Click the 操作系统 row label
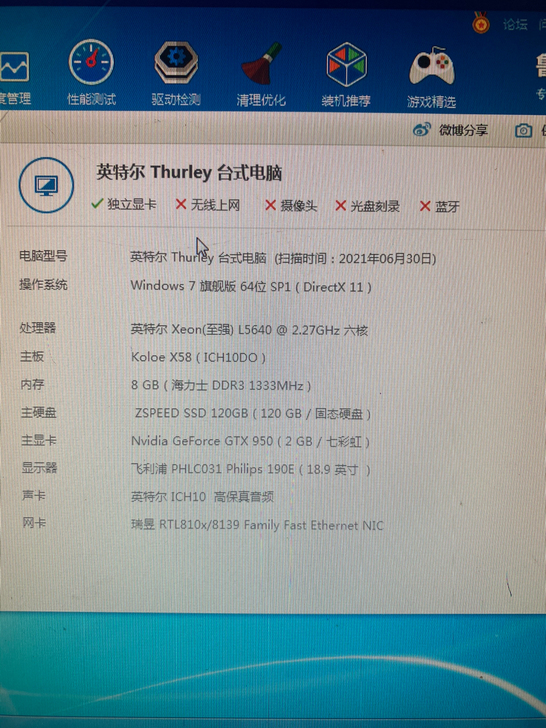This screenshot has height=728, width=546. point(43,284)
